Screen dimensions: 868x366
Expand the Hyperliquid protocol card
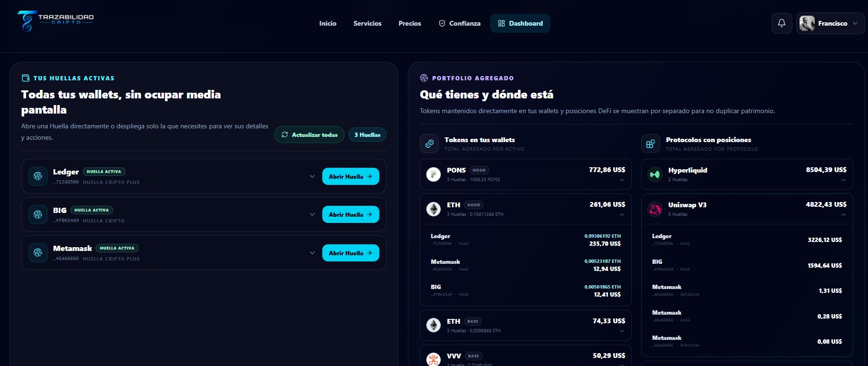click(x=843, y=180)
